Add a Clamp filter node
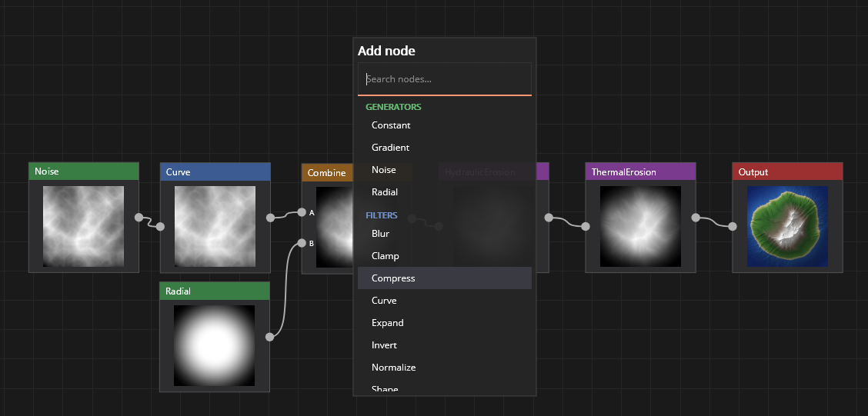The image size is (868, 416). [x=445, y=255]
